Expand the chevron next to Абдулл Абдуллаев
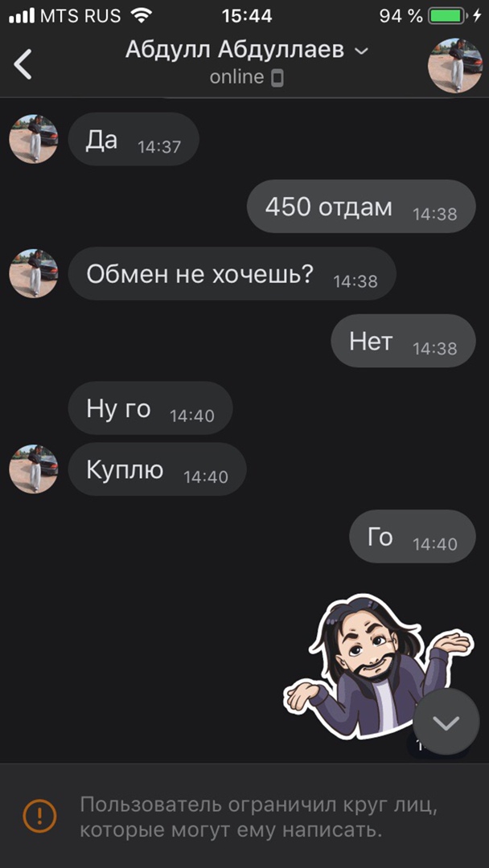Viewport: 489px width, 868px height. (361, 51)
